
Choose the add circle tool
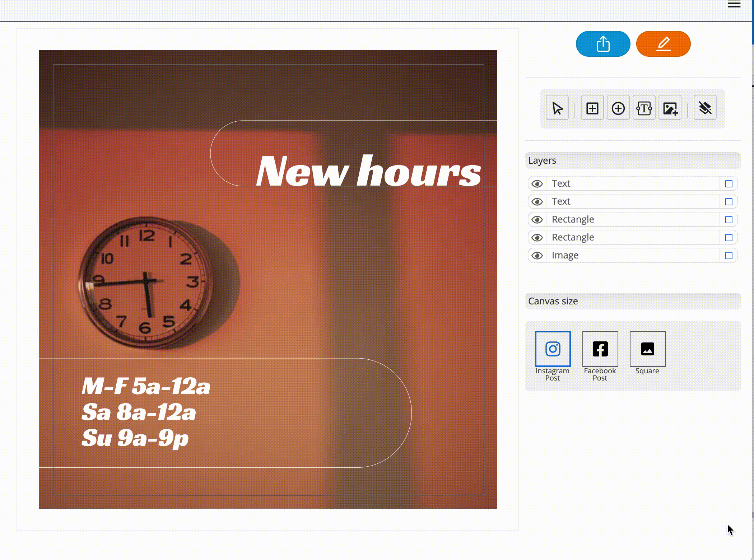(618, 108)
